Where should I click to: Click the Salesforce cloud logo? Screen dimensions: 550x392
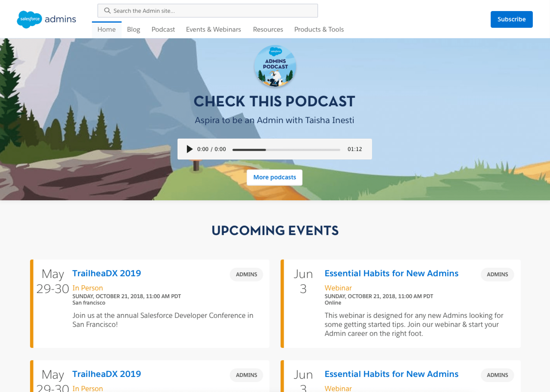click(29, 19)
